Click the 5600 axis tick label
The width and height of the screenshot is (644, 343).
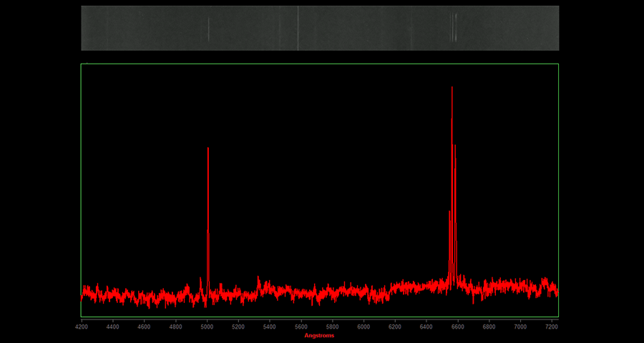tap(301, 327)
